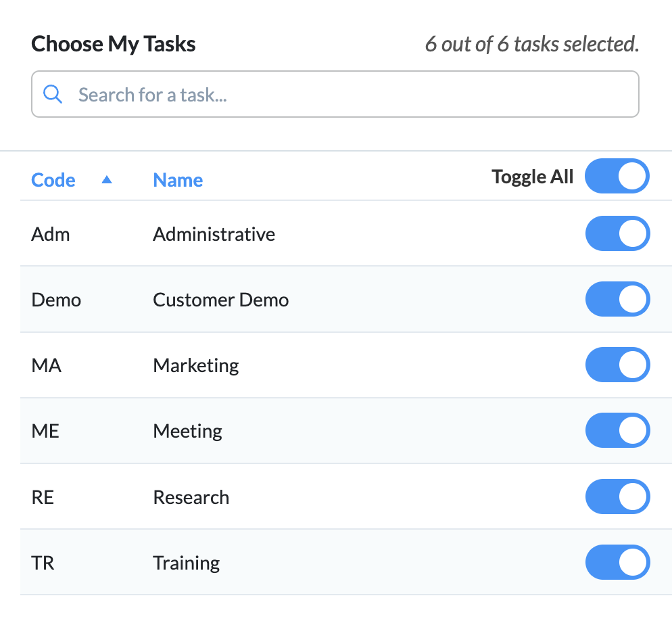Click the Code sort arrow icon

(x=107, y=180)
